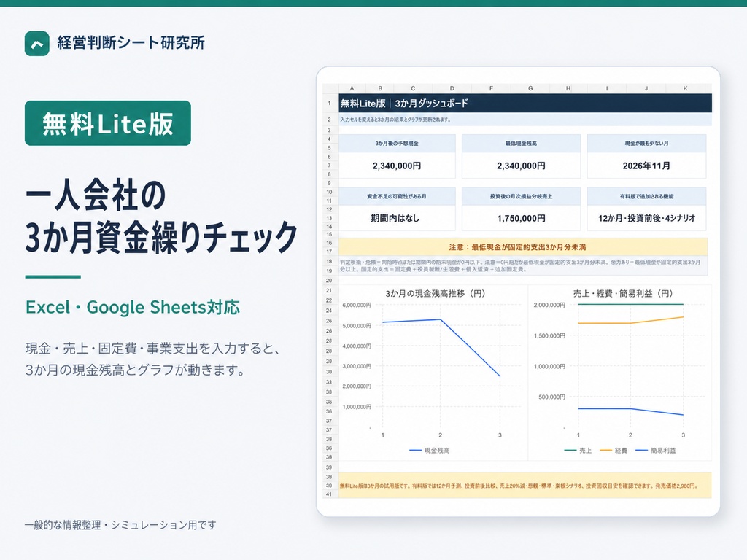Select column header I in the spreadsheet
The image size is (747, 560).
(x=606, y=88)
